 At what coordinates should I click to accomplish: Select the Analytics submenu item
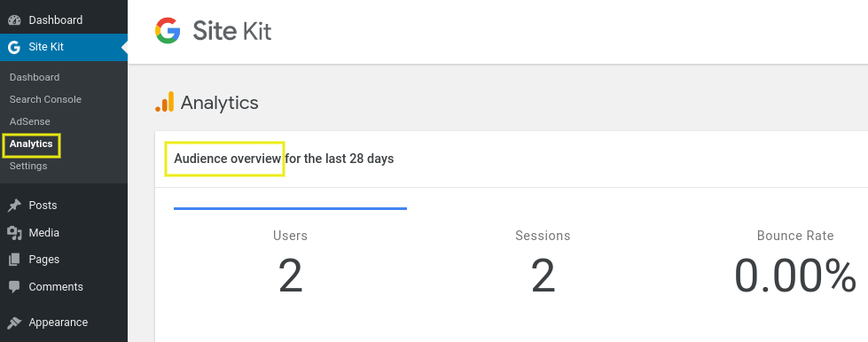click(x=31, y=144)
